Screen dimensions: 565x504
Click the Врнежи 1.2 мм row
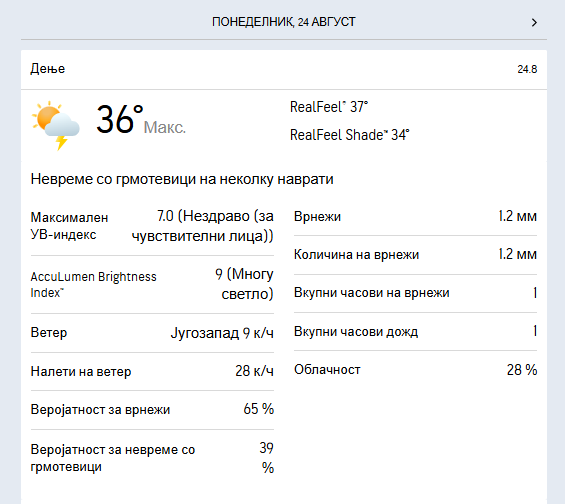coord(415,217)
